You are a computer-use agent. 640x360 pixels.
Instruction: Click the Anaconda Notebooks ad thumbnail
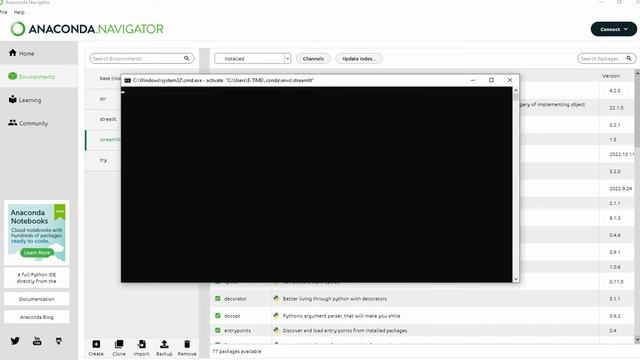pos(37,233)
